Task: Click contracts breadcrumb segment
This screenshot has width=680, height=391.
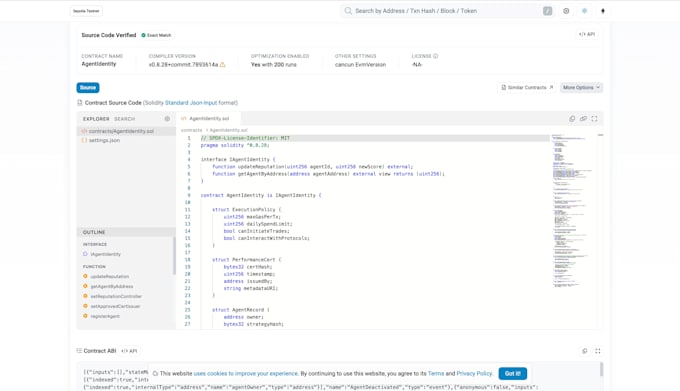Action: point(191,130)
